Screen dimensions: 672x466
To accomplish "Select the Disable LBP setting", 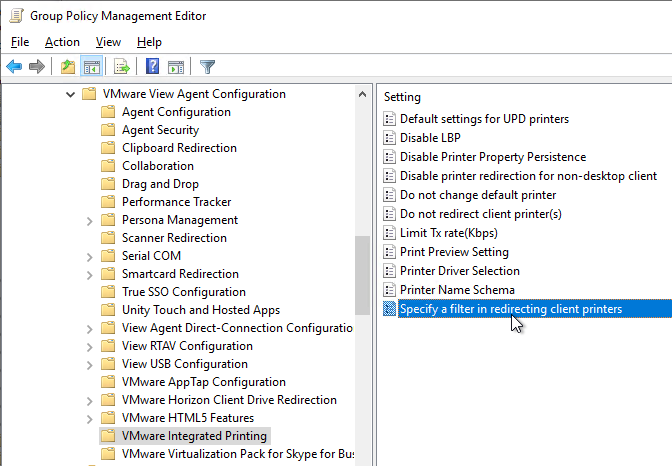I will [430, 138].
